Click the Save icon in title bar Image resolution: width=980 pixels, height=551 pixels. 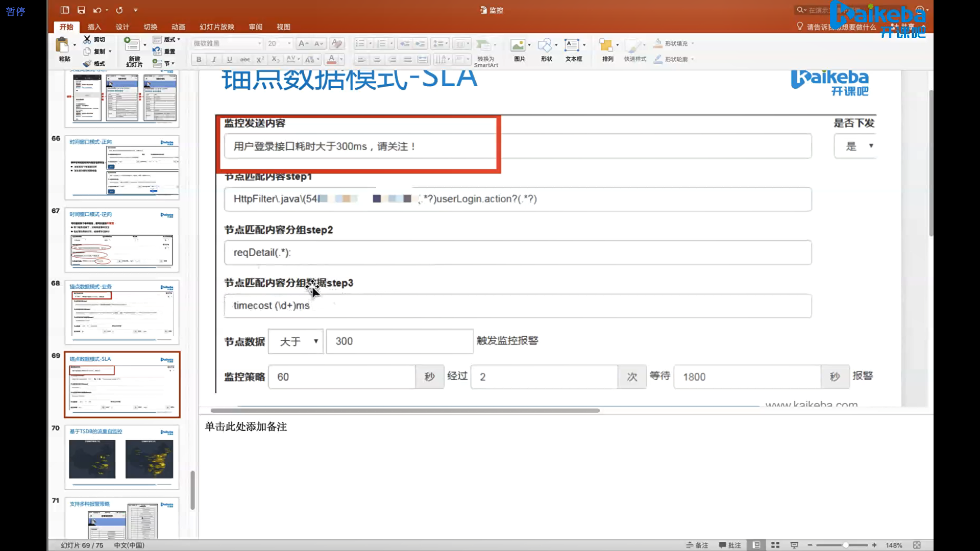click(x=81, y=10)
